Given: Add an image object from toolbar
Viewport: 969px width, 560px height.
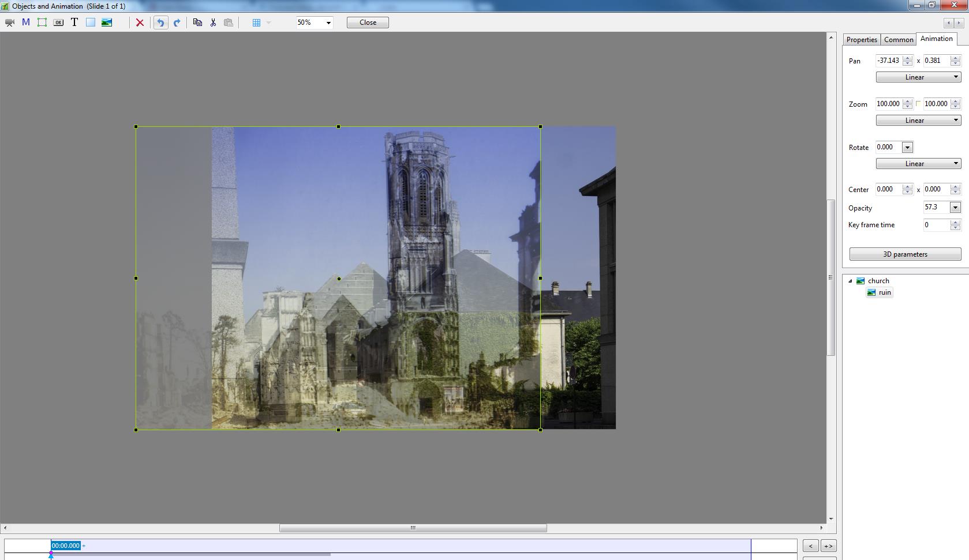Looking at the screenshot, I should click(x=107, y=22).
